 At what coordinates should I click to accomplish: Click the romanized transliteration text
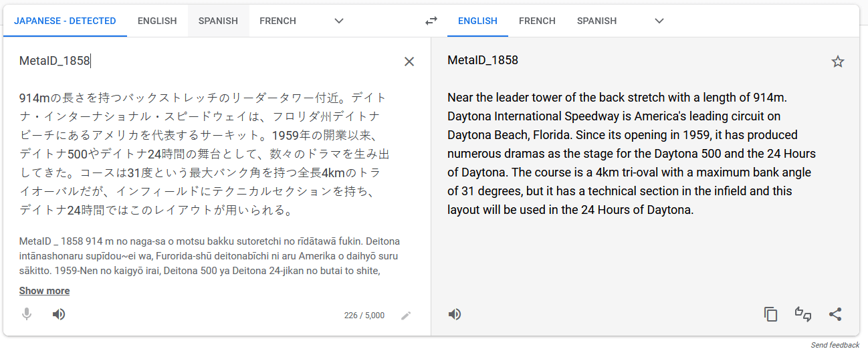coord(209,256)
